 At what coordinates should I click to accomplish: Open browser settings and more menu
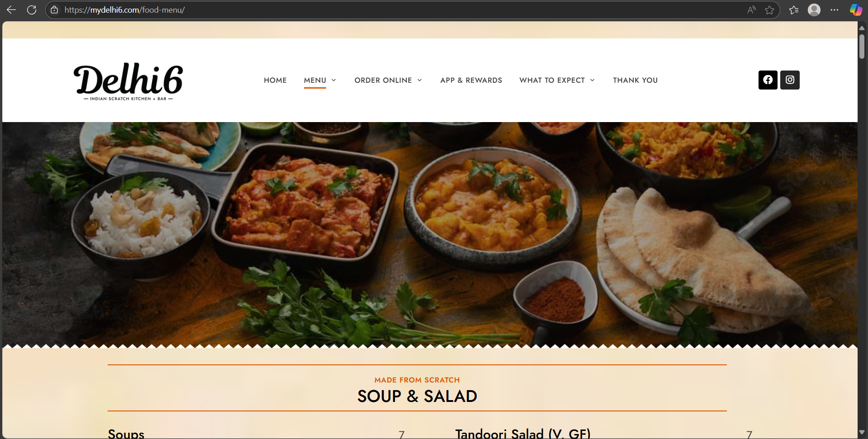pos(835,10)
